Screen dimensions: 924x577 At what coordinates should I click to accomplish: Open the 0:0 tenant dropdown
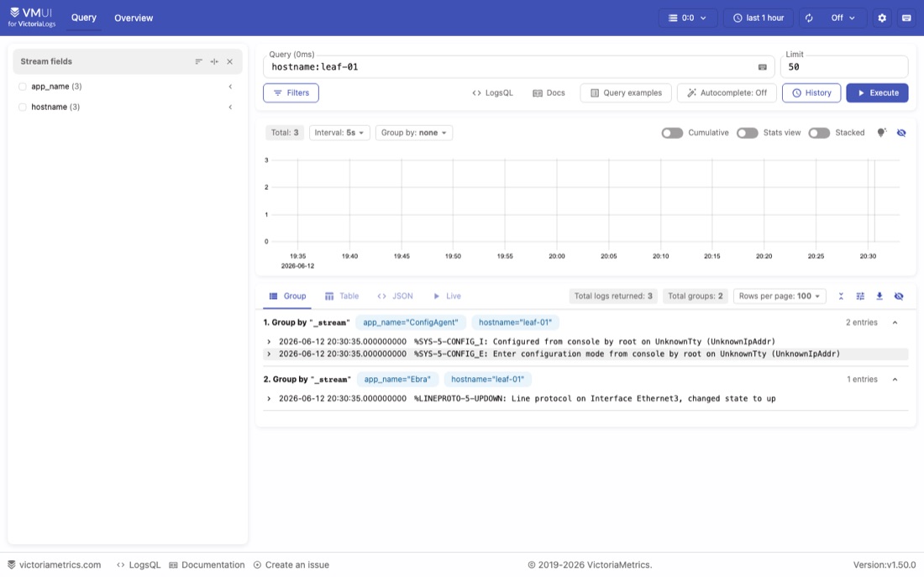point(688,18)
